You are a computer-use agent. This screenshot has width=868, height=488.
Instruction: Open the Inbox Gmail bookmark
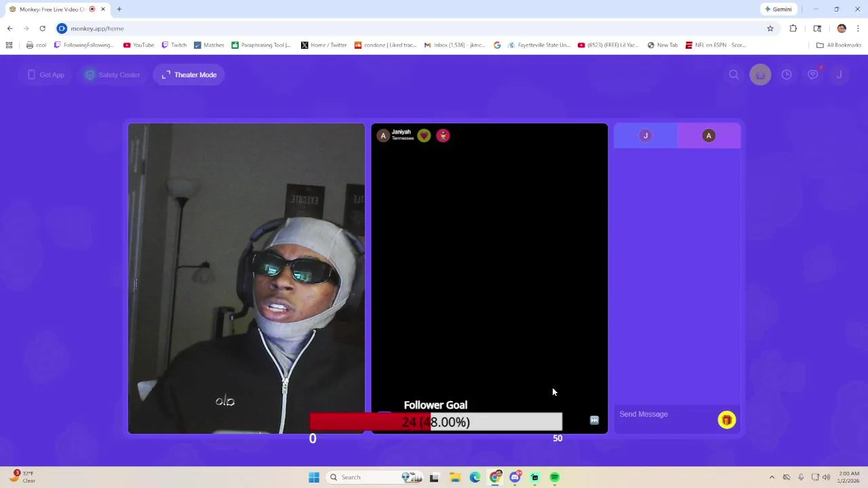[x=455, y=45]
